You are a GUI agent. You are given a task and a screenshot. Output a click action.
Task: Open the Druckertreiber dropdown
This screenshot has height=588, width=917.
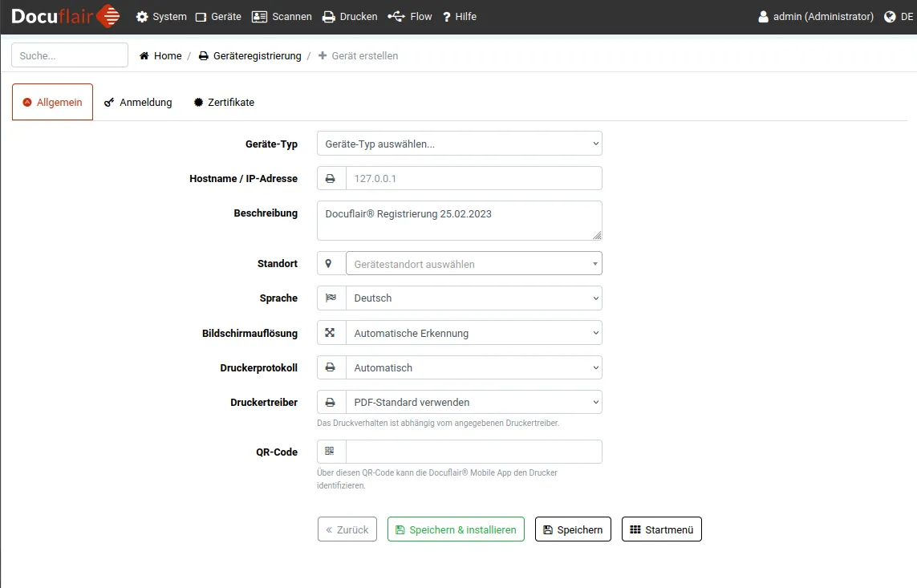click(473, 403)
